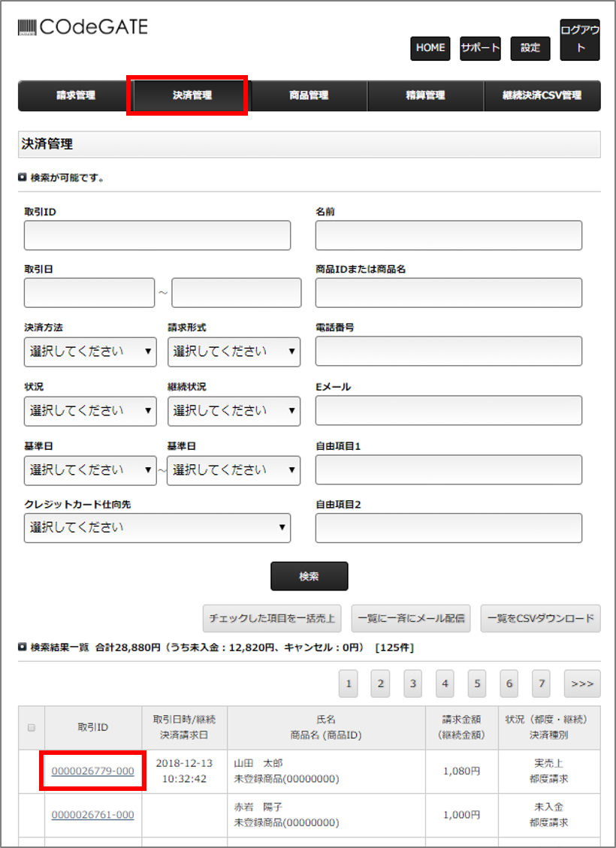Toggle the select-all checkbox in table header
This screenshot has width=616, height=848.
coord(32,728)
